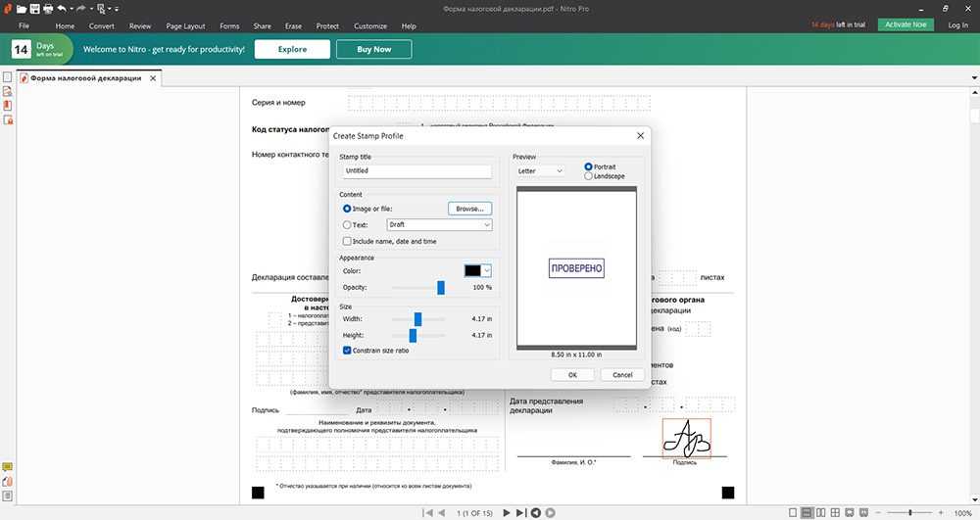Viewport: 980px width, 520px height.
Task: Expand the Letter page size dropdown
Action: [541, 171]
